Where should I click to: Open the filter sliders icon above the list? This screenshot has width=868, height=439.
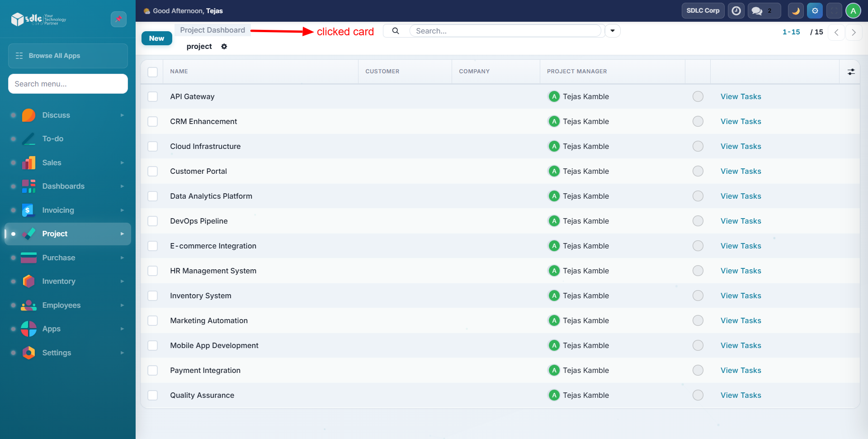[x=851, y=72]
